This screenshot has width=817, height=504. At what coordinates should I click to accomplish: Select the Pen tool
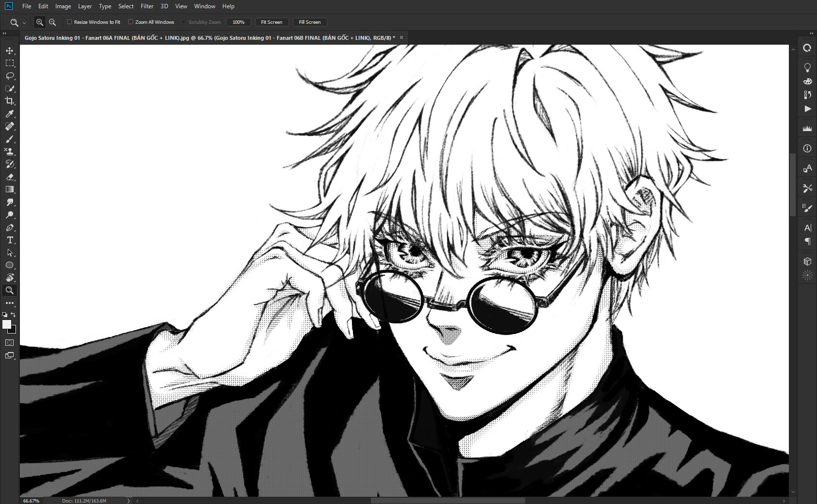pos(10,228)
